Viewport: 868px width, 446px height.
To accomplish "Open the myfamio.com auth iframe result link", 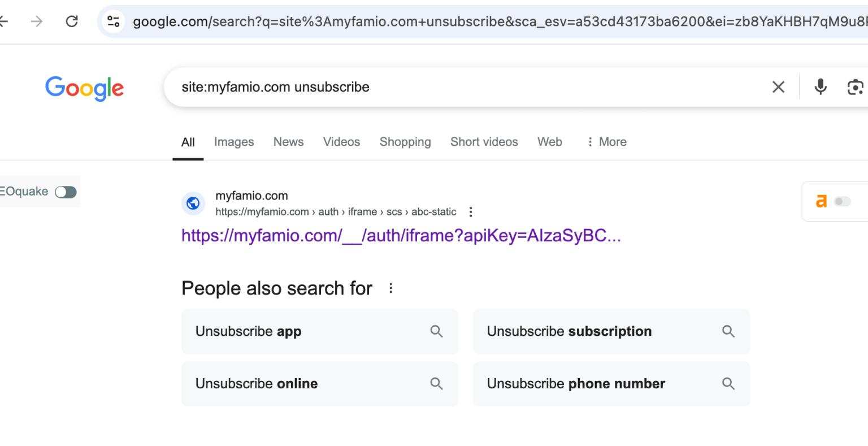I will [401, 236].
